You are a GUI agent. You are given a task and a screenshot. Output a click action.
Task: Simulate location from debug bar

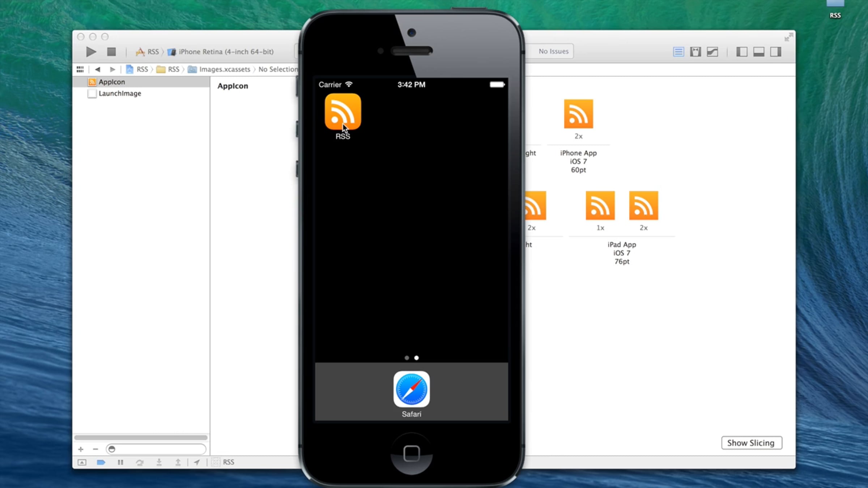click(x=197, y=462)
